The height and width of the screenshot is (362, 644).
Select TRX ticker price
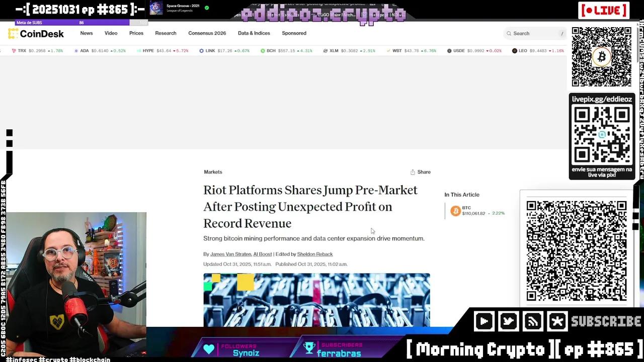click(37, 51)
